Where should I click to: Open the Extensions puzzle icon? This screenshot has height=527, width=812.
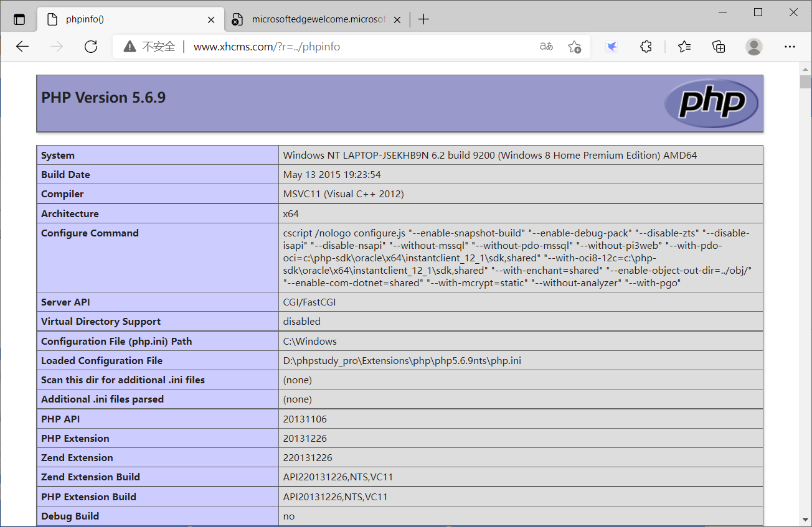pos(646,47)
